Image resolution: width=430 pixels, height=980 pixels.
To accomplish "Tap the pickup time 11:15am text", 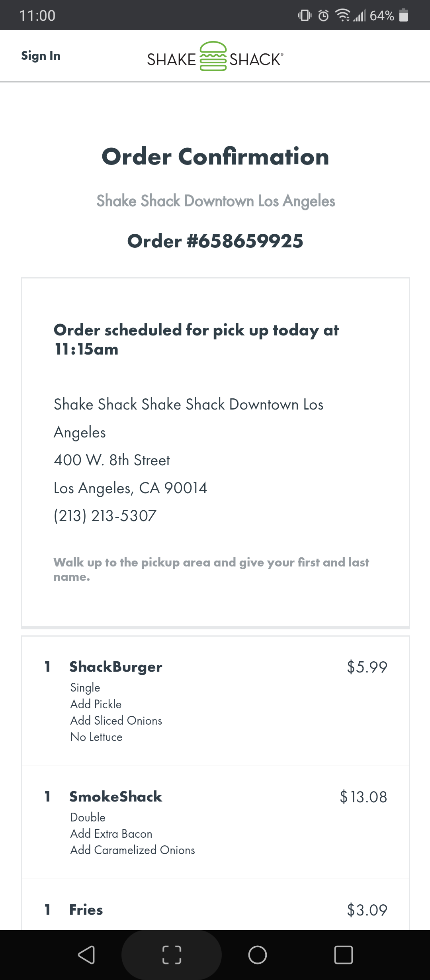I will click(86, 349).
